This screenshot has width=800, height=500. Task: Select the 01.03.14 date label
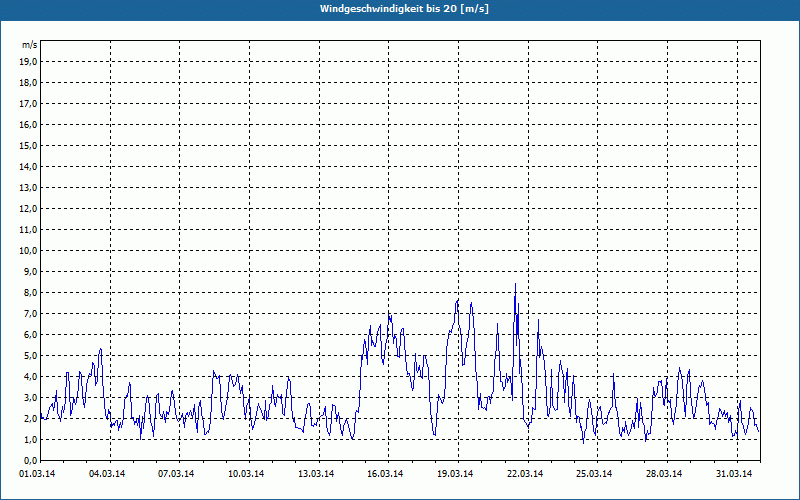(37, 474)
